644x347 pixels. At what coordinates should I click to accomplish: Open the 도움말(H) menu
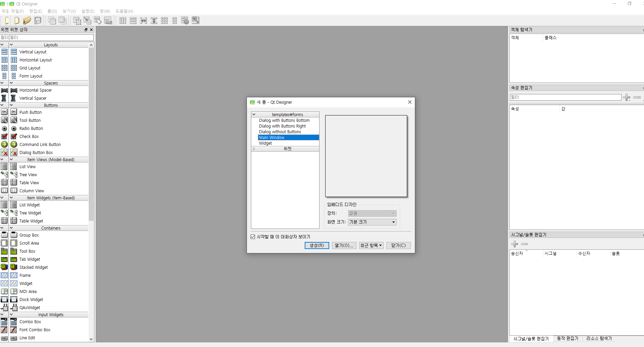[x=124, y=11]
